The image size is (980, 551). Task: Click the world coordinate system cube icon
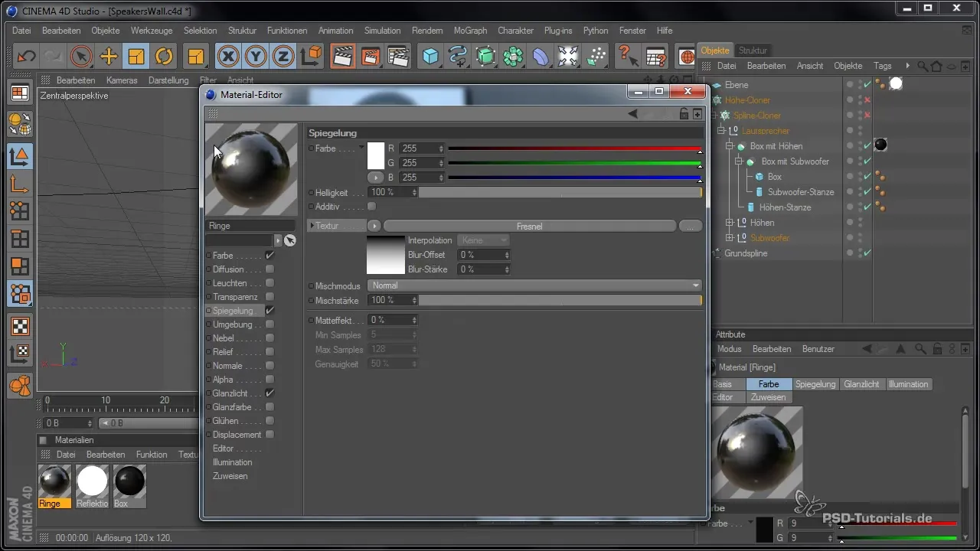click(x=311, y=57)
